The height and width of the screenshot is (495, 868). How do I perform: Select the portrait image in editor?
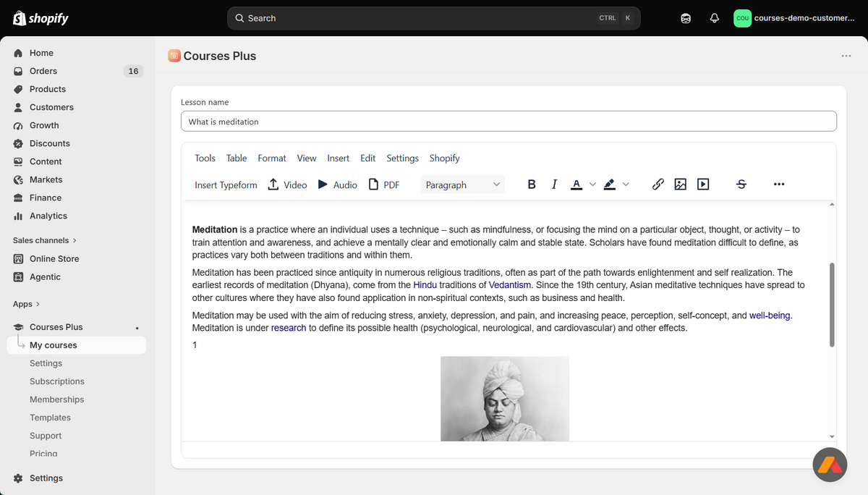click(505, 399)
